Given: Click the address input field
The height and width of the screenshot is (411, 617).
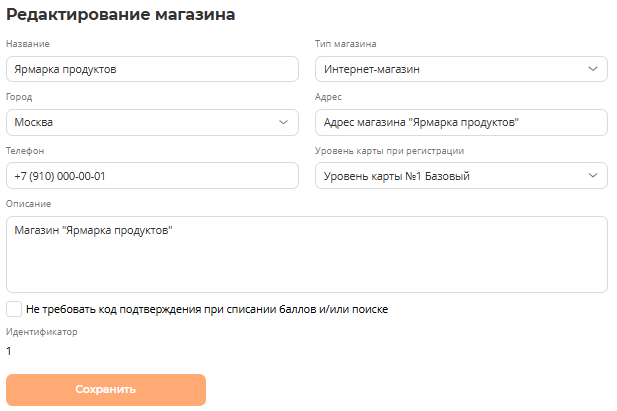Looking at the screenshot, I should click(460, 122).
